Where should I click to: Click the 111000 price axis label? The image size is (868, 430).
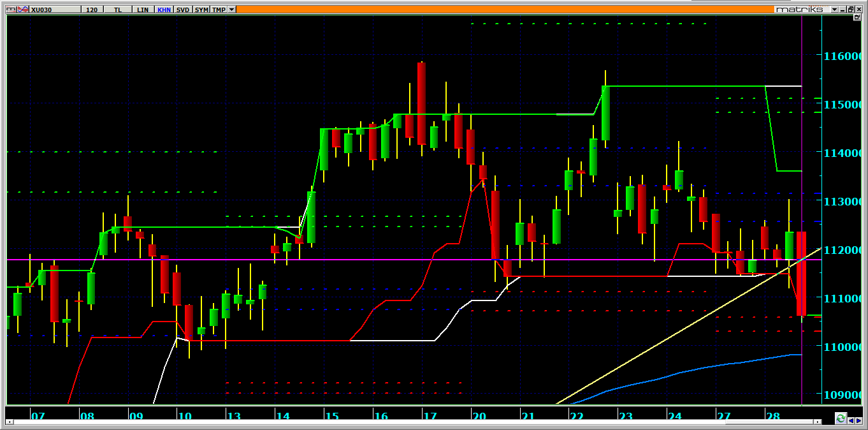[843, 299]
